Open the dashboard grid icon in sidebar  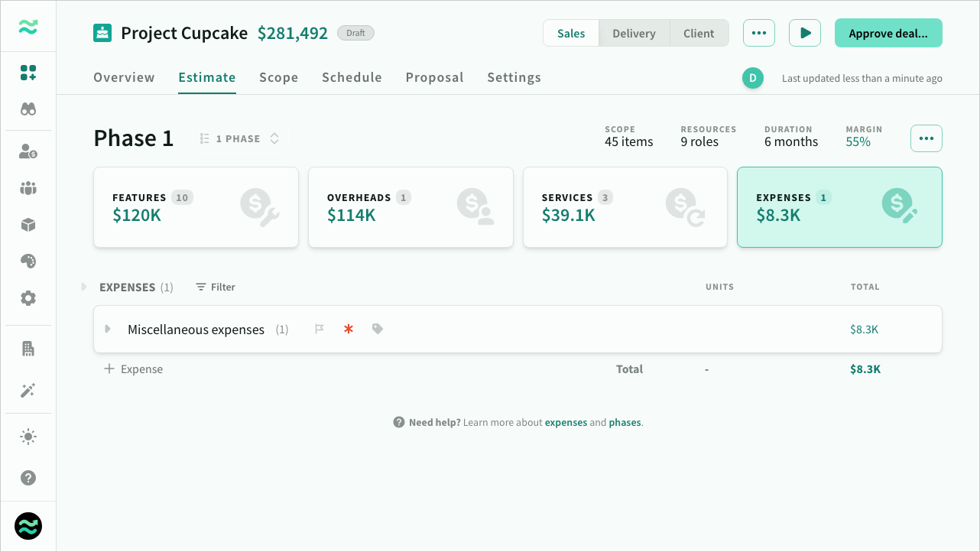coord(28,73)
